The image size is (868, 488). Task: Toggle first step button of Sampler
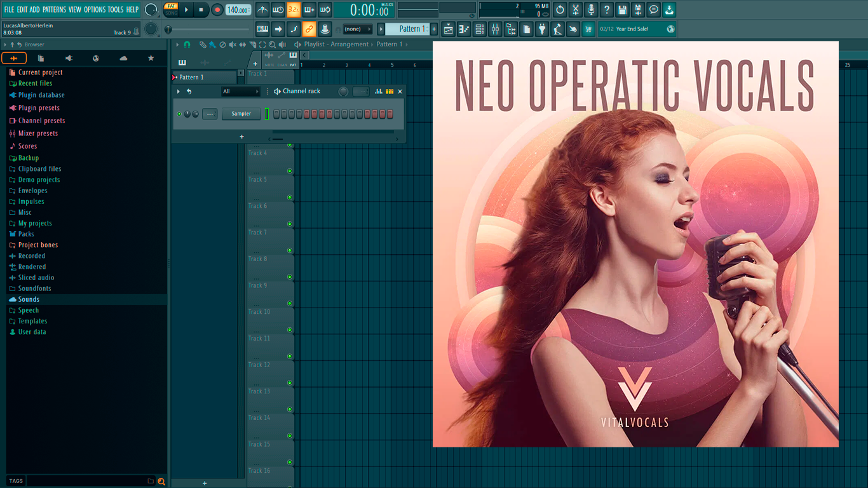[277, 114]
